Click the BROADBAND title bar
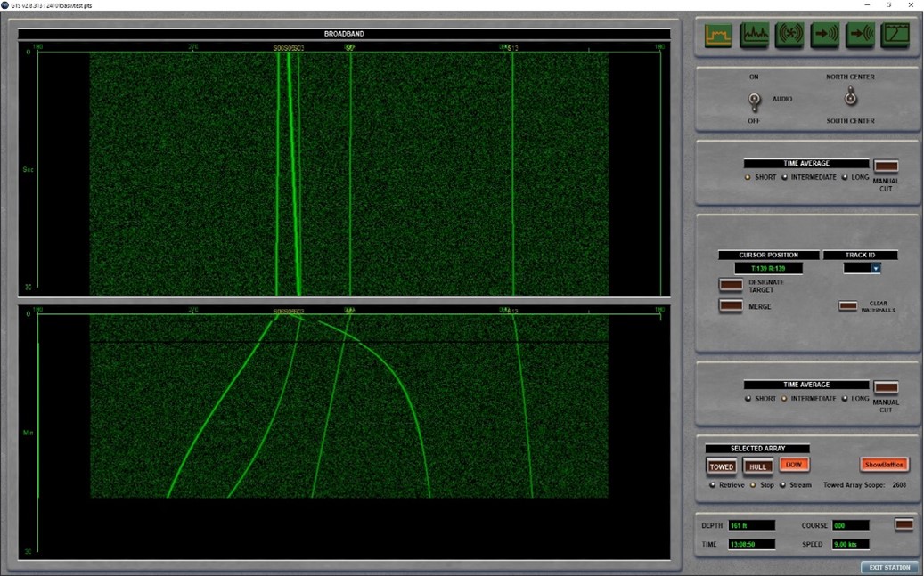Screen dimensions: 924x576 click(344, 34)
